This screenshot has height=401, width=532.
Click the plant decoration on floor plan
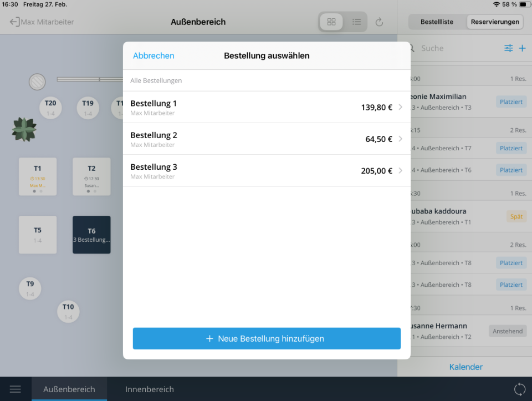24,129
